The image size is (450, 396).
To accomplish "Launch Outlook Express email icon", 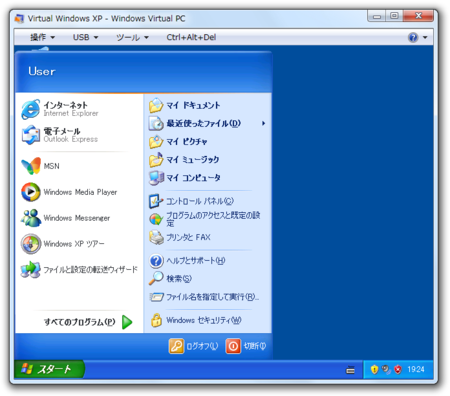I will coord(31,135).
